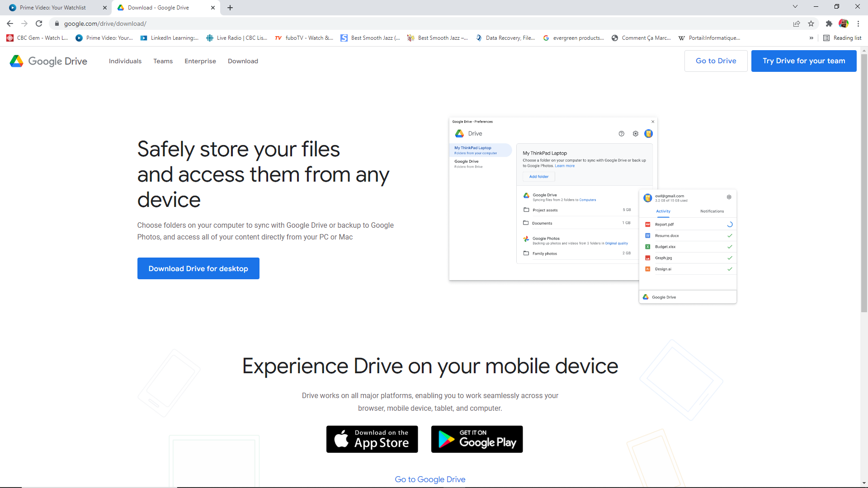Bookmark this page with star icon
This screenshot has height=488, width=868.
click(811, 23)
